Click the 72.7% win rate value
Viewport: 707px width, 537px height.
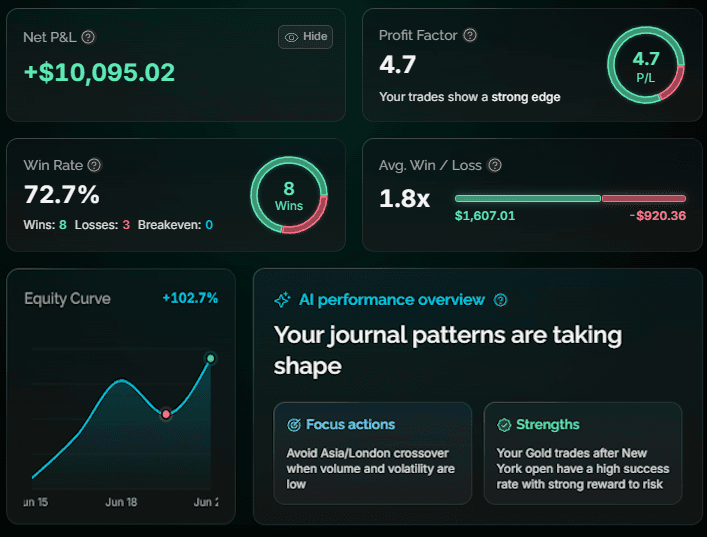[62, 194]
